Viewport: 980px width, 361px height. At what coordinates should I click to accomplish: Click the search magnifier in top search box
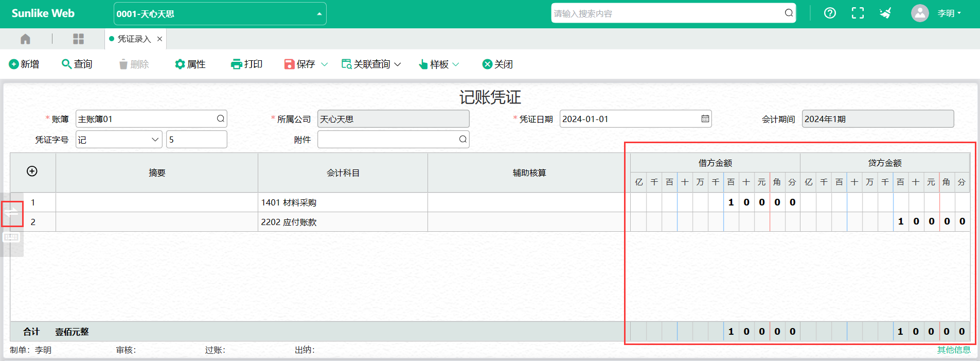pos(789,13)
